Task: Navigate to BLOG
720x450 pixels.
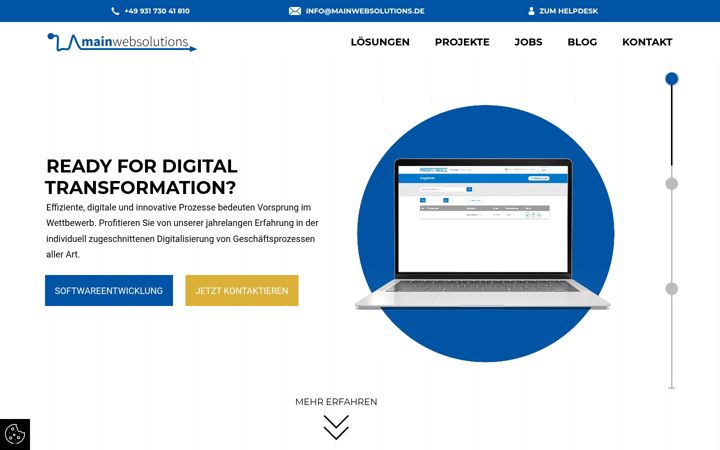Action: 582,42
